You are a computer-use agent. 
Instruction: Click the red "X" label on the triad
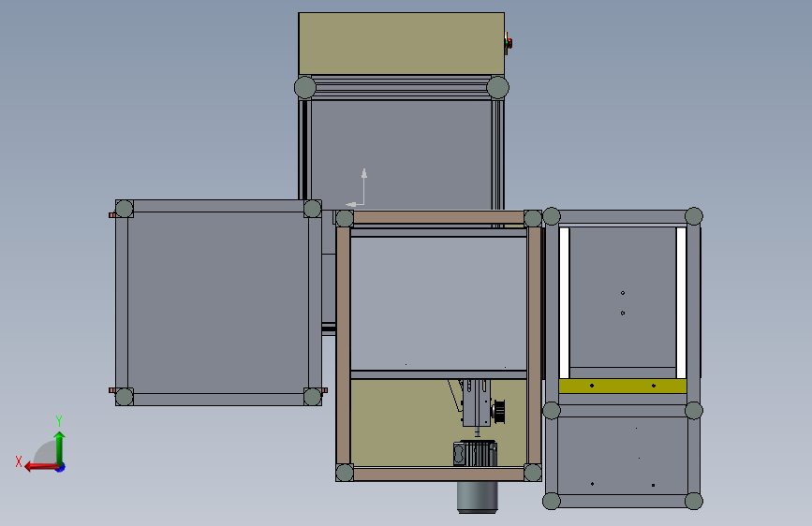pos(19,461)
